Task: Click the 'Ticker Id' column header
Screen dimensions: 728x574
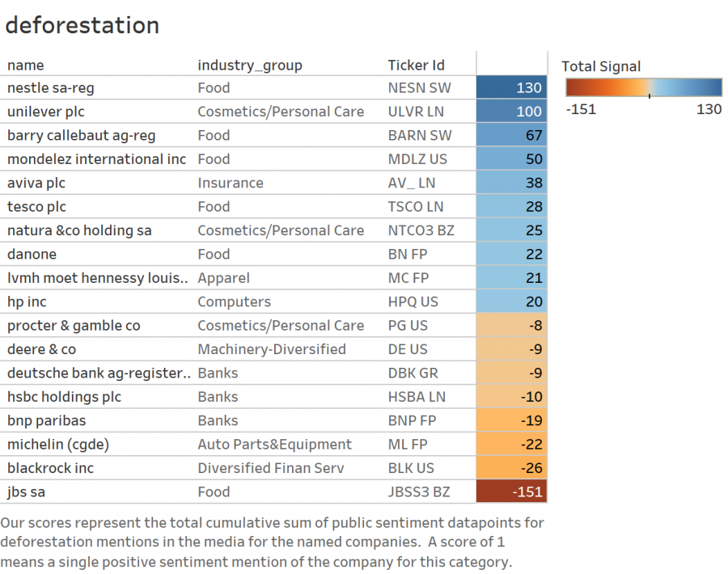Action: (416, 65)
